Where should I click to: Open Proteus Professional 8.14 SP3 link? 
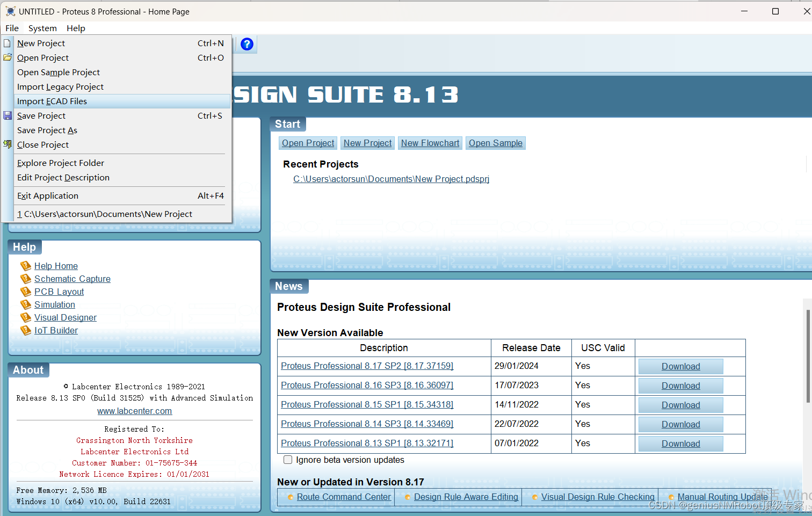tap(367, 424)
